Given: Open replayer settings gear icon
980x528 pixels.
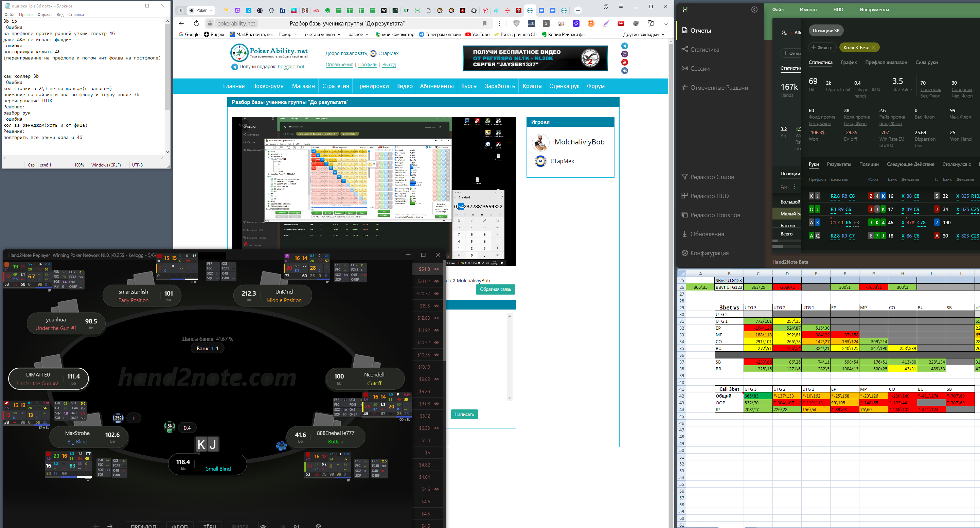Looking at the screenshot, I should coord(319,526).
